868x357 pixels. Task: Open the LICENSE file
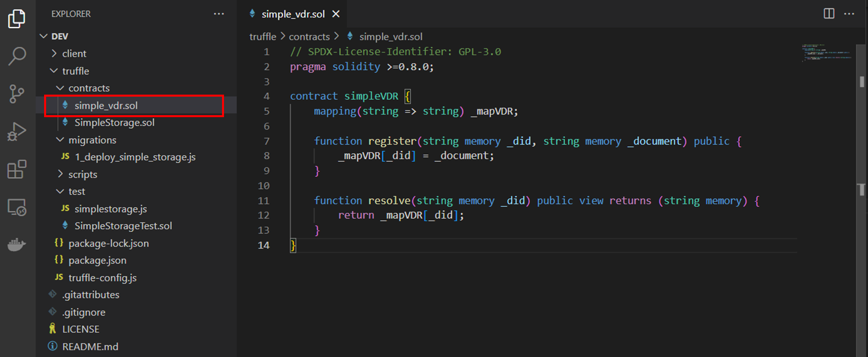pyautogui.click(x=136, y=329)
